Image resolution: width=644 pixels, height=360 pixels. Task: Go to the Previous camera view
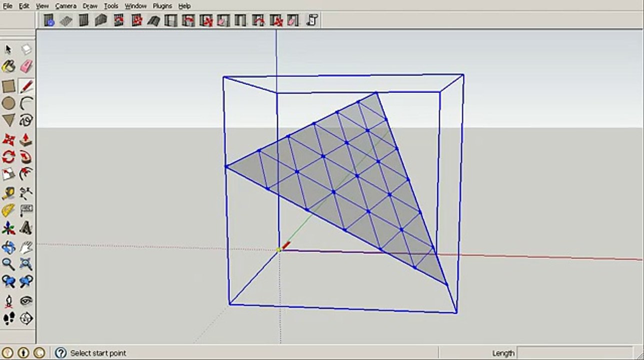9,281
